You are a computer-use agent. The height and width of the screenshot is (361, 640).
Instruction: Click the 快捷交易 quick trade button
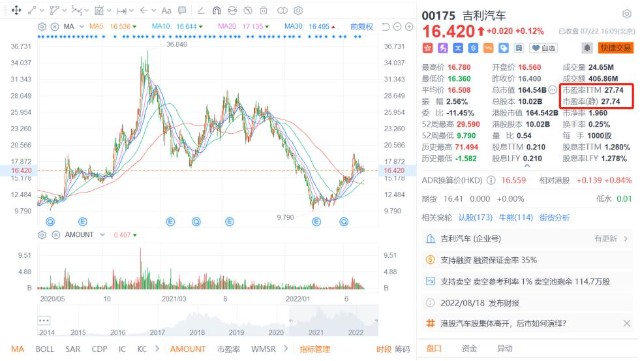tap(616, 48)
